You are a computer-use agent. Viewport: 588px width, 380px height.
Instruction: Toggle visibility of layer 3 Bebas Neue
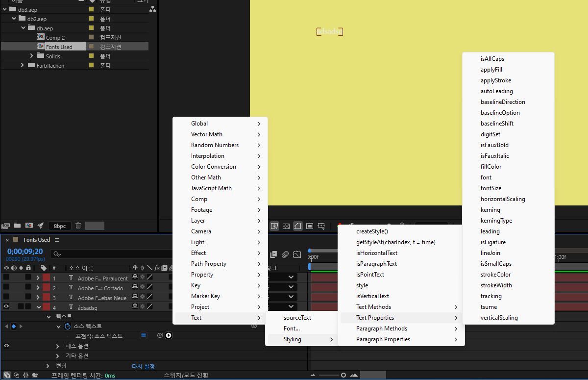6,297
